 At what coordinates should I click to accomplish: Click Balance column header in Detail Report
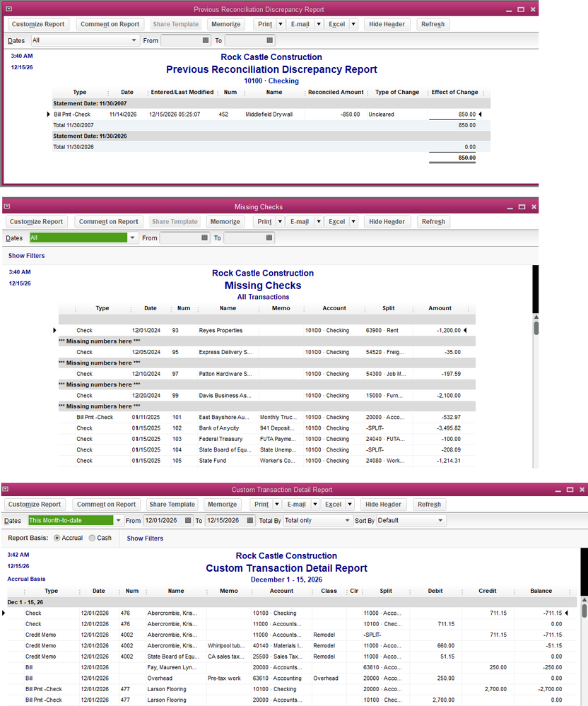[x=541, y=591]
